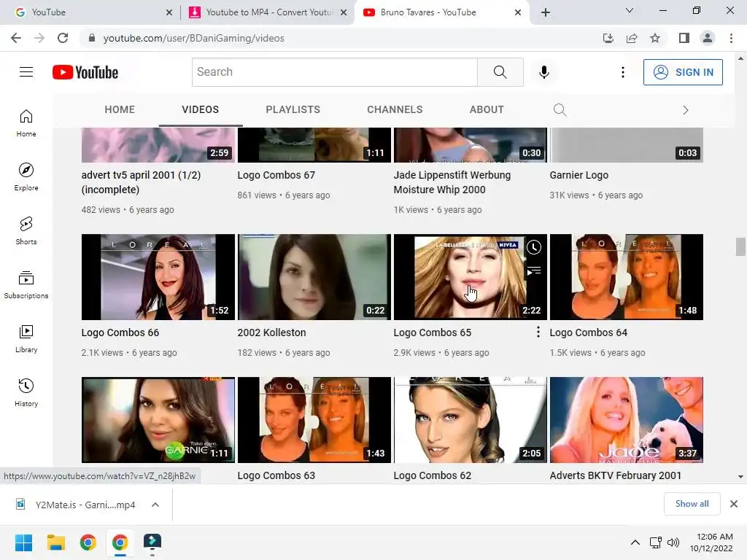Open the PLAYLISTS tab
747x560 pixels.
point(293,109)
